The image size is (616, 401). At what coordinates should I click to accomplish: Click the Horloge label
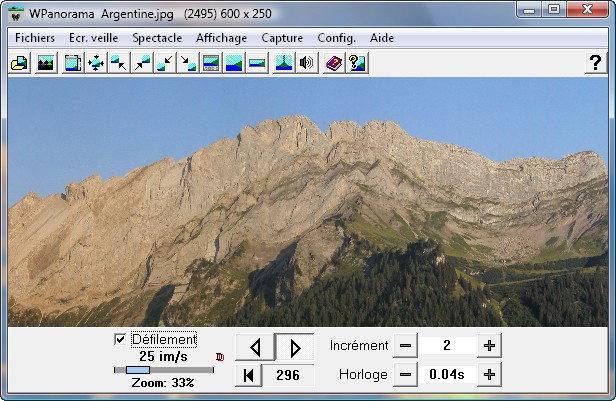[x=363, y=375]
